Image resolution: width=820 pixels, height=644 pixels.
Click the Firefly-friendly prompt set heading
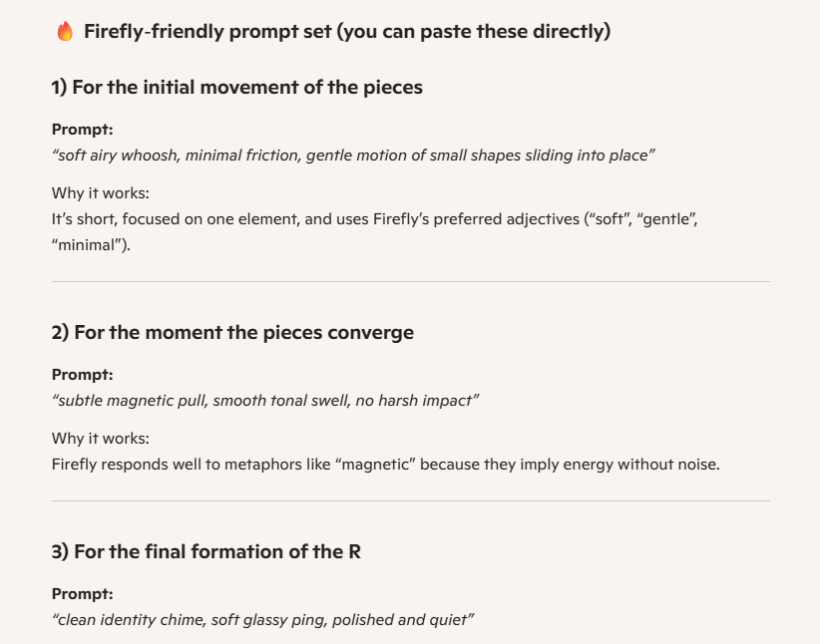[347, 31]
